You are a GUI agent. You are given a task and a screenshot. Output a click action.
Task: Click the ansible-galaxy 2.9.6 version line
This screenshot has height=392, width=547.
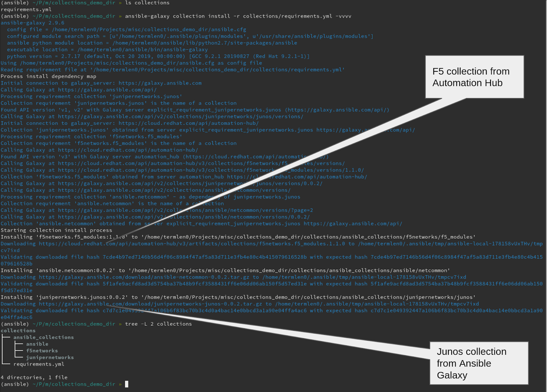(x=32, y=23)
